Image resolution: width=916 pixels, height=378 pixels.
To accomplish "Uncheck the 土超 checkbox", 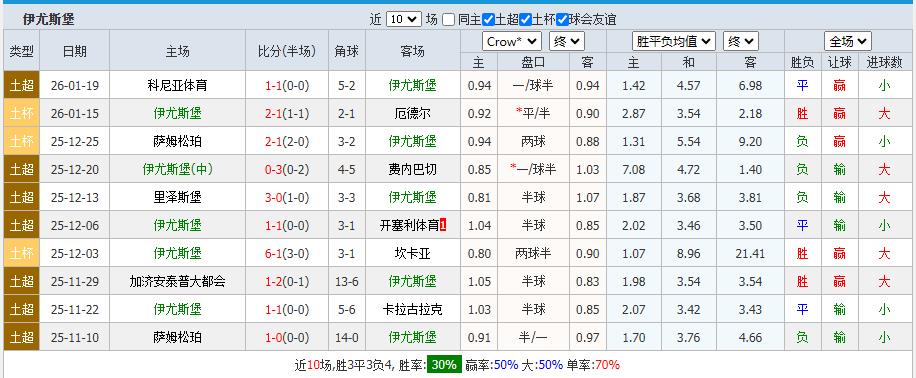I will click(x=488, y=19).
